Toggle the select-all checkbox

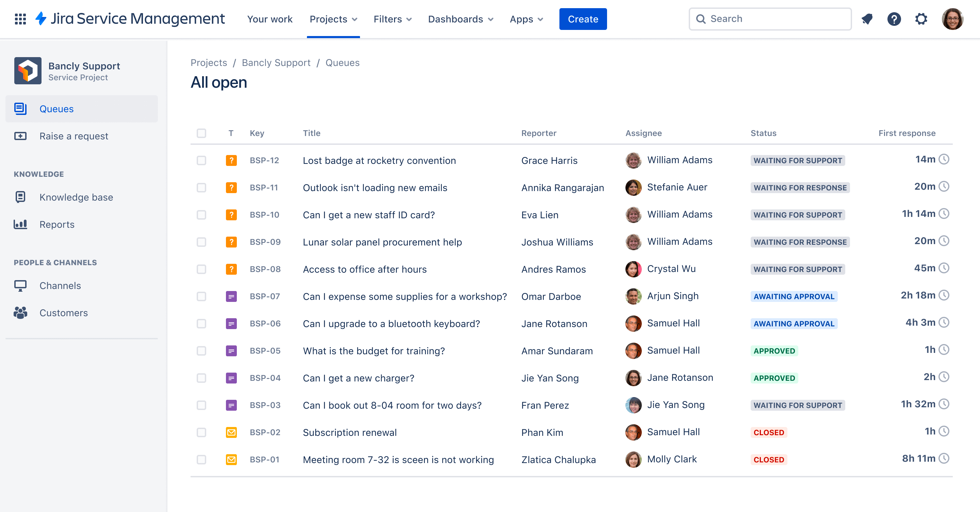[201, 133]
